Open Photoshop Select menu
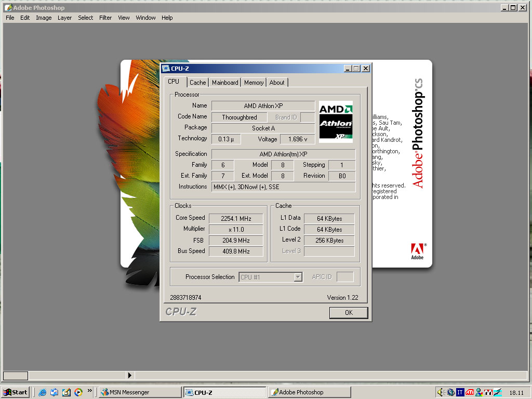 point(86,18)
